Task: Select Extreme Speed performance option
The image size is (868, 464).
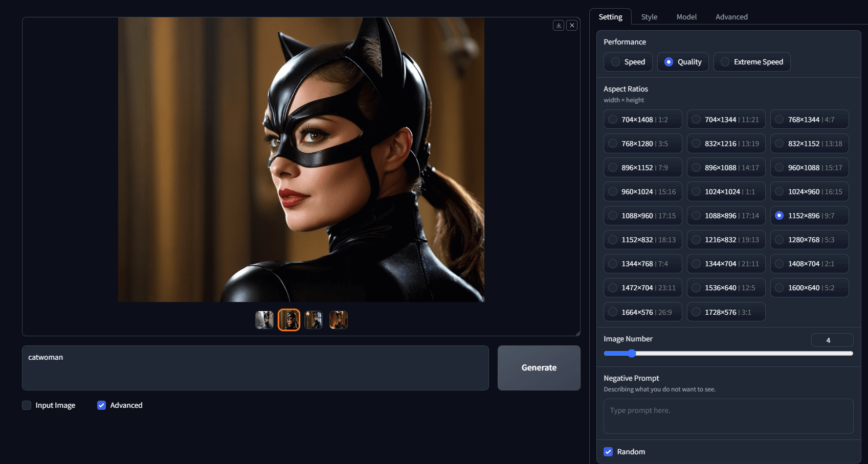Action: click(x=752, y=62)
